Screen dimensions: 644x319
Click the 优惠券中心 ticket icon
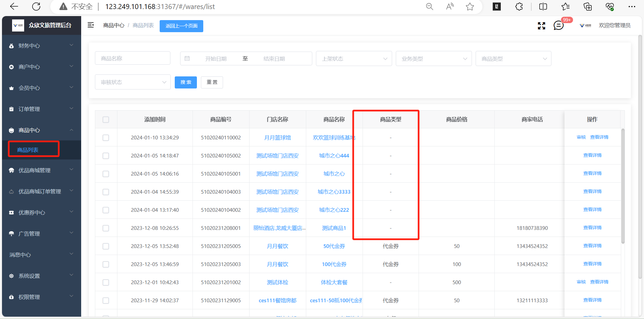[x=11, y=213]
